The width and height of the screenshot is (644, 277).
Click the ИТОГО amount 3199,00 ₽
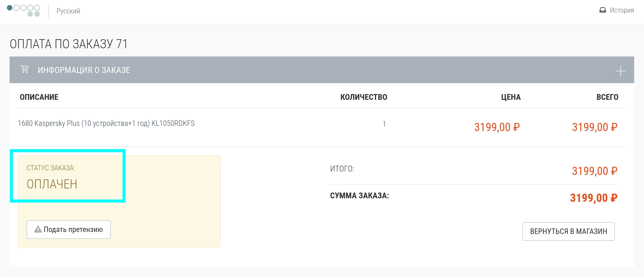click(x=594, y=171)
